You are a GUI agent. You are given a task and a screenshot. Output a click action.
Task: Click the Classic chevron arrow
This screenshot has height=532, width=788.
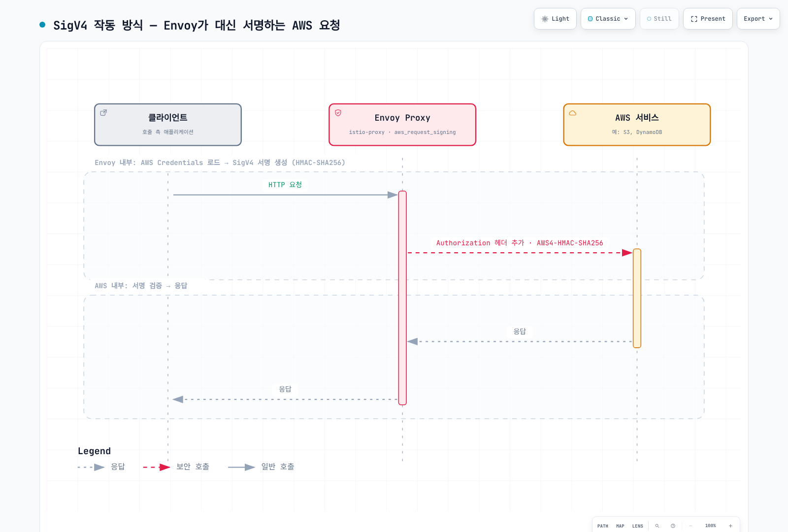[x=626, y=19]
